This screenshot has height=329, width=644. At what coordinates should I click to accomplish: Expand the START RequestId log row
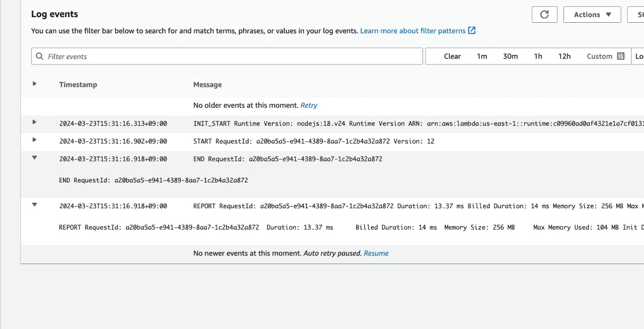pos(35,140)
